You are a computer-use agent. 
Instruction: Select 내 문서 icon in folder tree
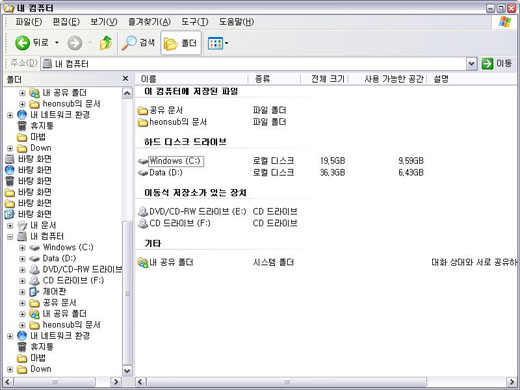coord(22,226)
